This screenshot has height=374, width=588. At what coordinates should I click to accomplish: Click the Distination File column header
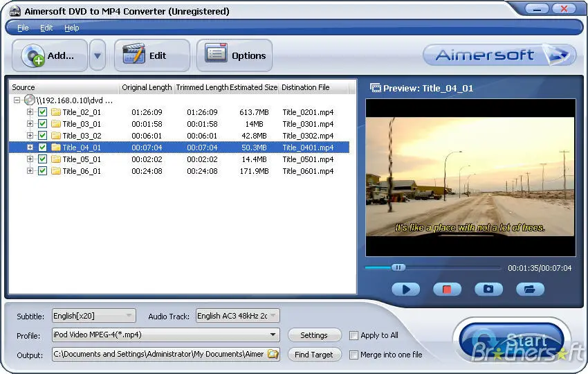[x=314, y=87]
